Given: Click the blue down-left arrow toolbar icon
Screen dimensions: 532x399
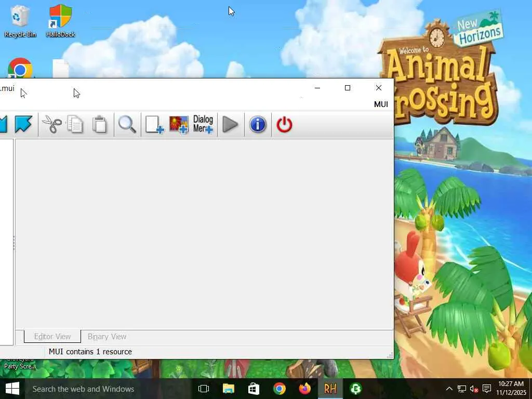Looking at the screenshot, I should tap(23, 124).
